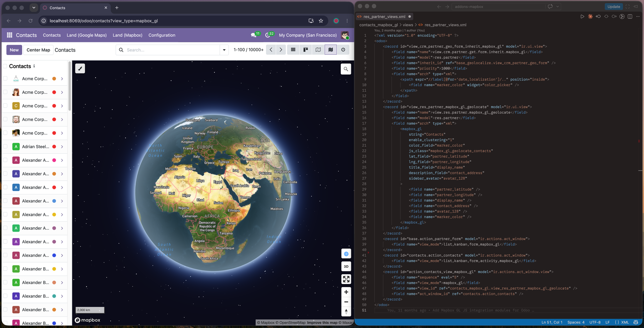Click the info icon beside Contacts sidebar title
Screen dimensions: 644x328
(x=34, y=66)
